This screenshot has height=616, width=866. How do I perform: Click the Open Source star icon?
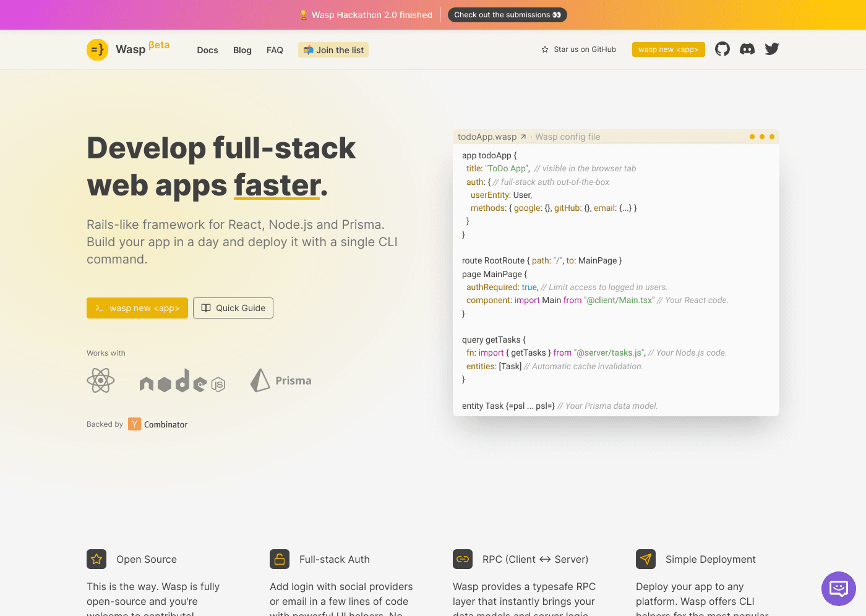[x=96, y=559]
